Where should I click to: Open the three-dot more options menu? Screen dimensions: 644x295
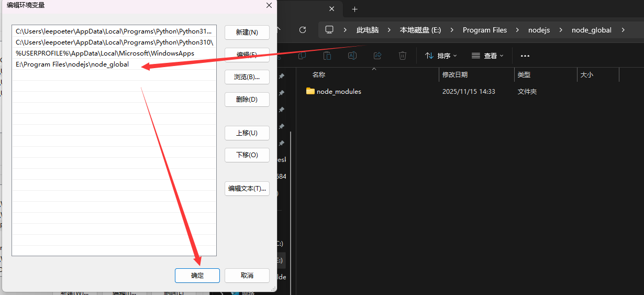525,56
